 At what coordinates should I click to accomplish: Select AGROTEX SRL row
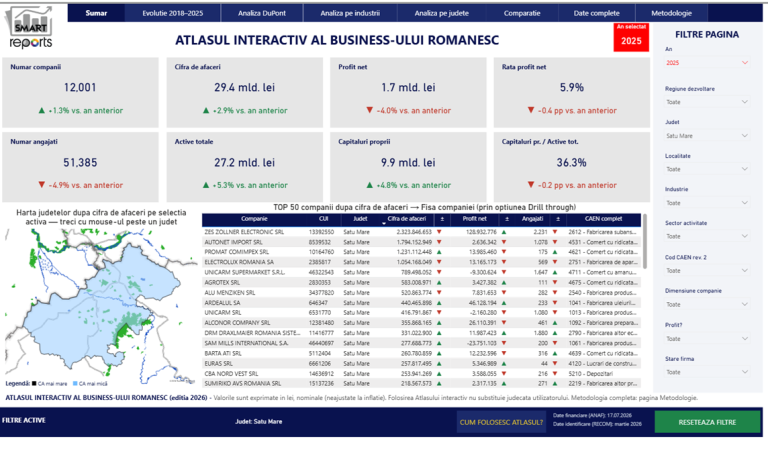click(421, 283)
